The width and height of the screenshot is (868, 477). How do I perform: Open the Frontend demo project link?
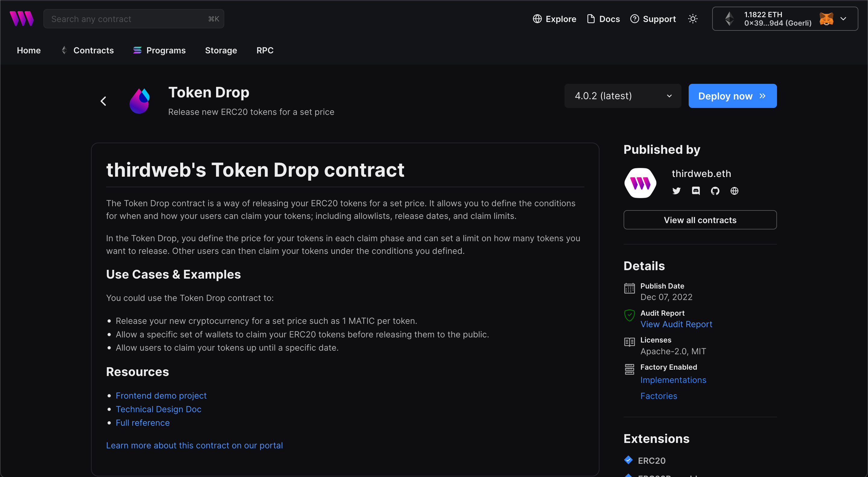(161, 395)
